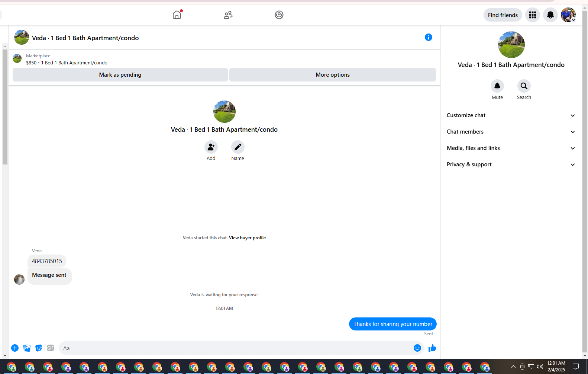Open the taskbar volume control
This screenshot has width=588, height=374.
[x=540, y=367]
